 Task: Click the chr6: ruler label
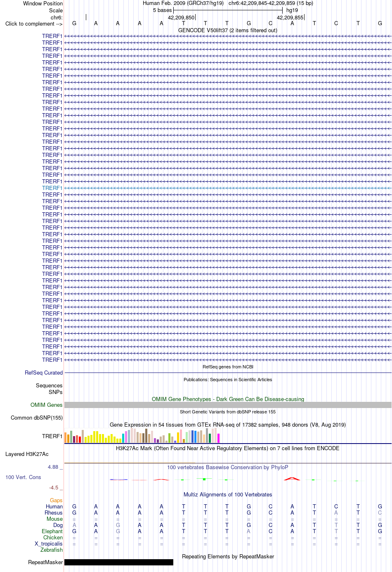coord(57,17)
